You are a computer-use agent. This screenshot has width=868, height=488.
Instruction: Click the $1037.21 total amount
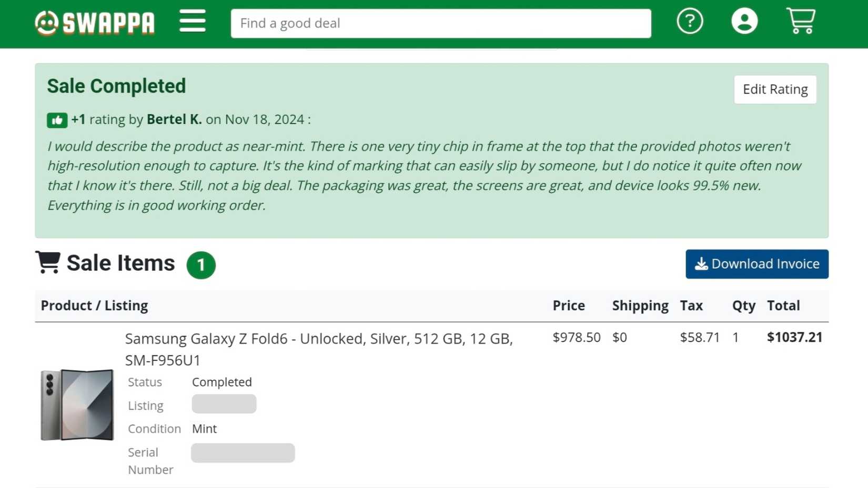click(x=794, y=337)
